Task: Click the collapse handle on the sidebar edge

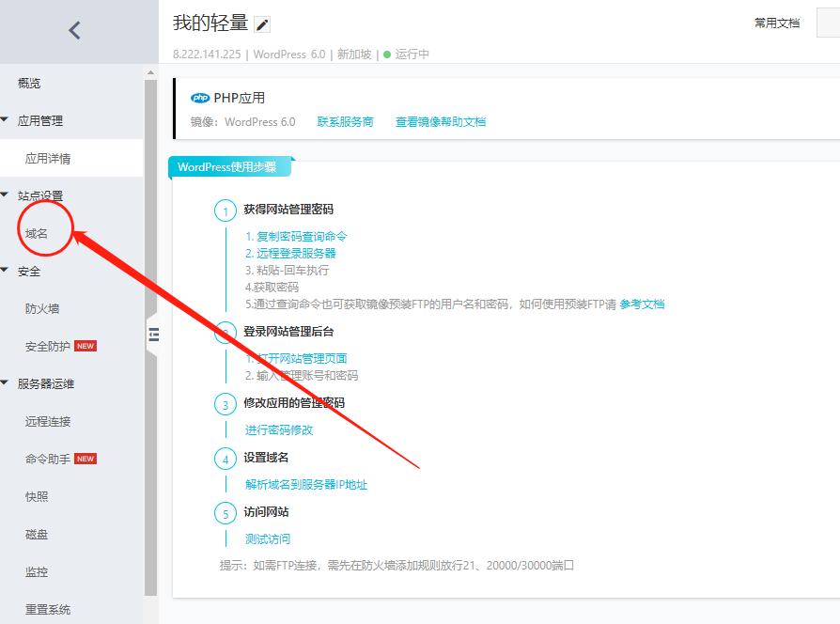Action: coord(153,333)
